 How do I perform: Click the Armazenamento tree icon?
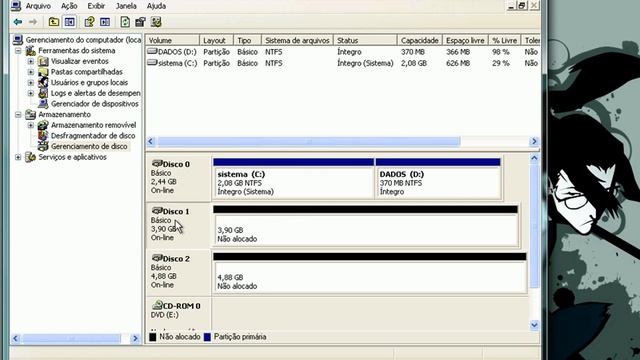(30, 114)
